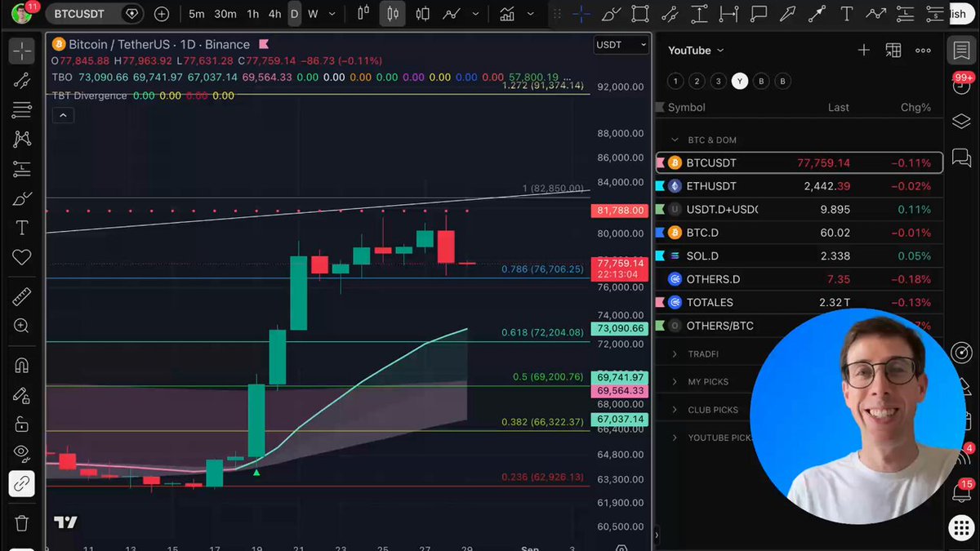Collapse the indicator legend arrow
This screenshot has height=551, width=980.
[63, 115]
